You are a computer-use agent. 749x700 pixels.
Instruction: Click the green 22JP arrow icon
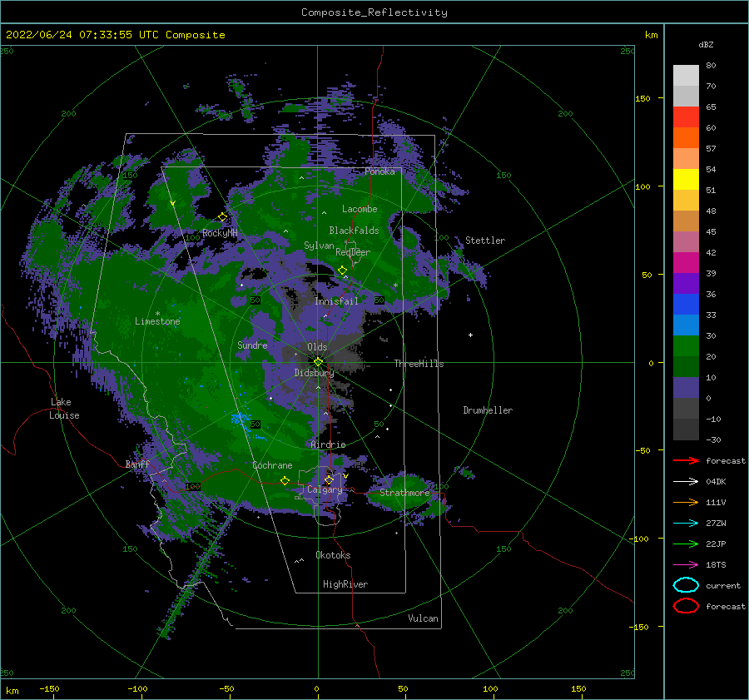click(686, 544)
